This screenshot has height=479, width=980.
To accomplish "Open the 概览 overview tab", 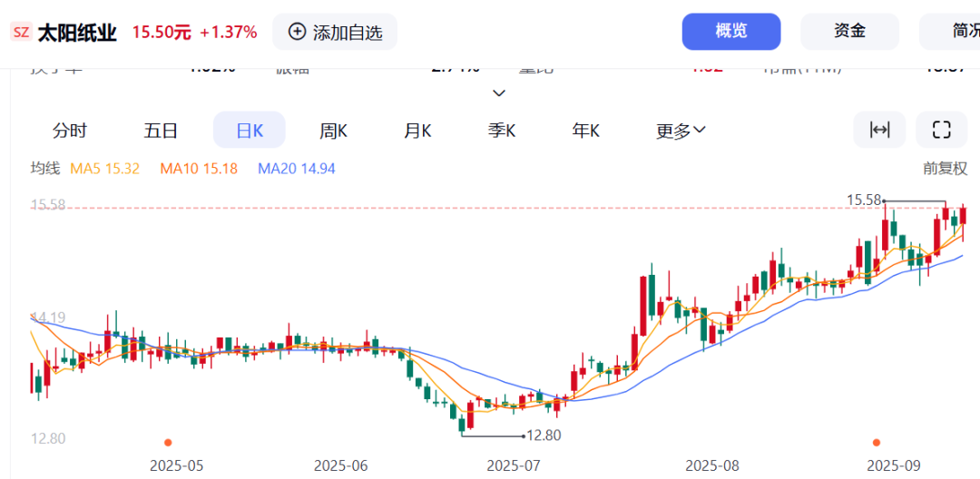I will tap(731, 31).
